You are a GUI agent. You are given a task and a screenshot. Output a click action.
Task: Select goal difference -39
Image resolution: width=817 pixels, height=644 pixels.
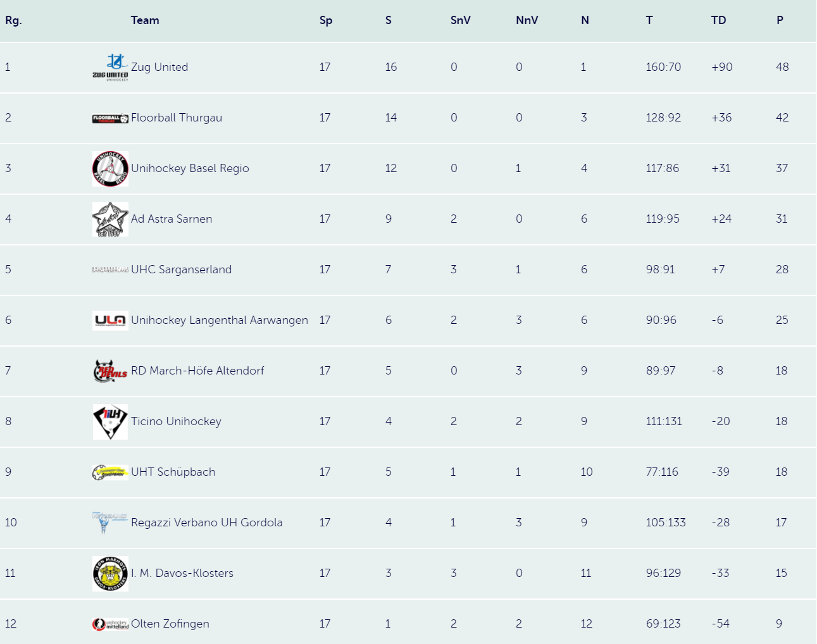coord(720,472)
